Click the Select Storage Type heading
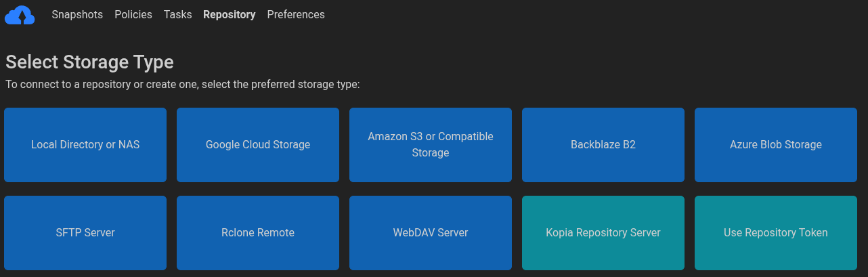Viewport: 868px width, 277px height. pyautogui.click(x=89, y=62)
